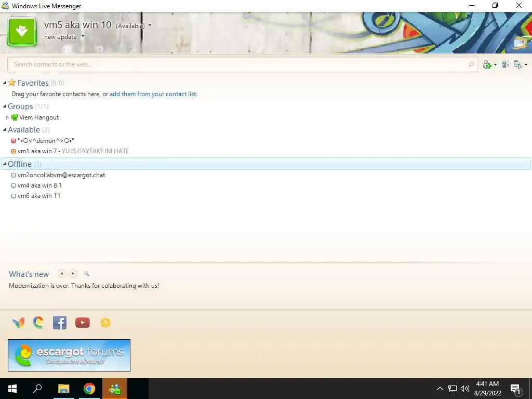Open the status dropdown next to (Available)

pyautogui.click(x=150, y=25)
